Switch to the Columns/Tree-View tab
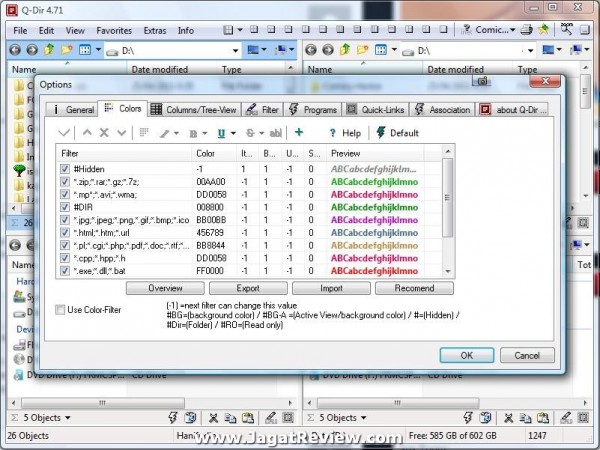Image resolution: width=600 pixels, height=450 pixels. pyautogui.click(x=195, y=109)
